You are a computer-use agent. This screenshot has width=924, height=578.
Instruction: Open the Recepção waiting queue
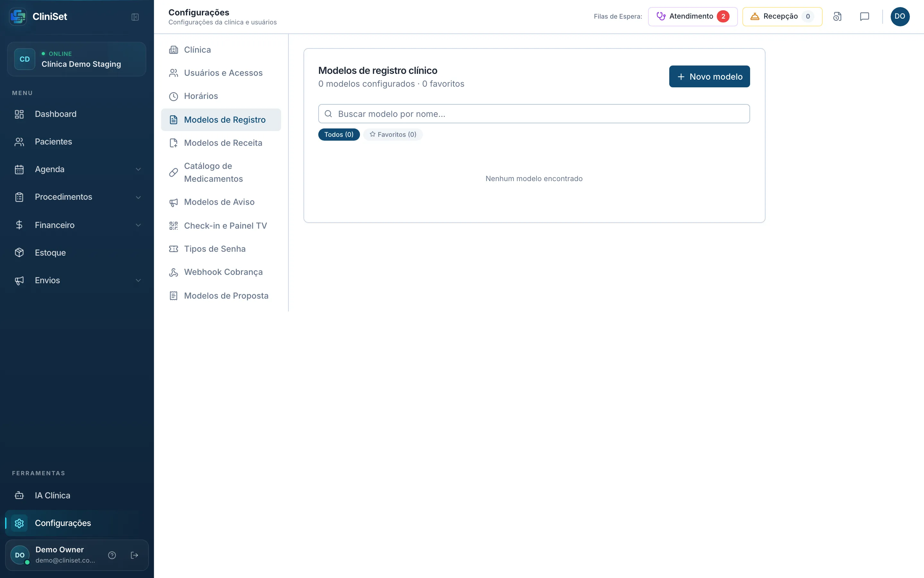[782, 16]
